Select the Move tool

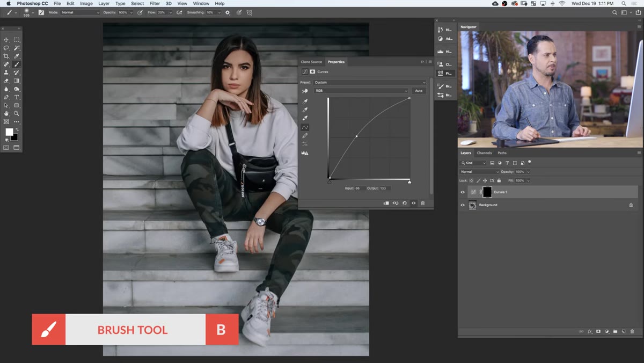coord(6,40)
